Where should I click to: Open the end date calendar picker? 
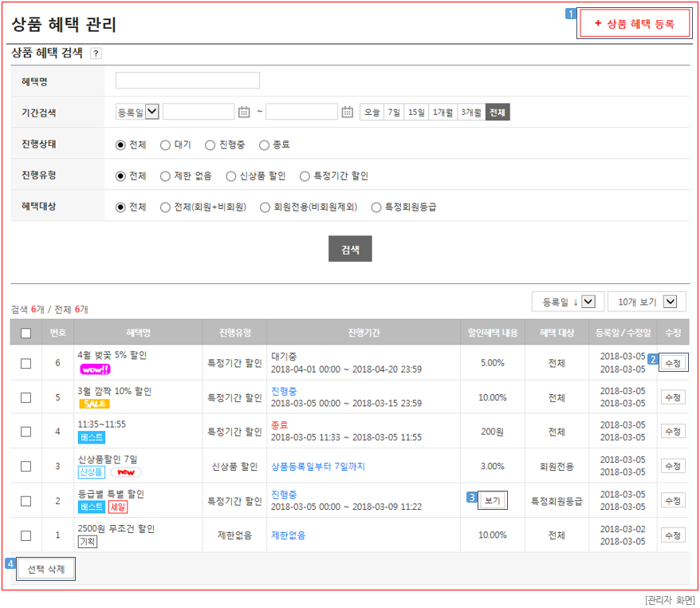coord(347,113)
